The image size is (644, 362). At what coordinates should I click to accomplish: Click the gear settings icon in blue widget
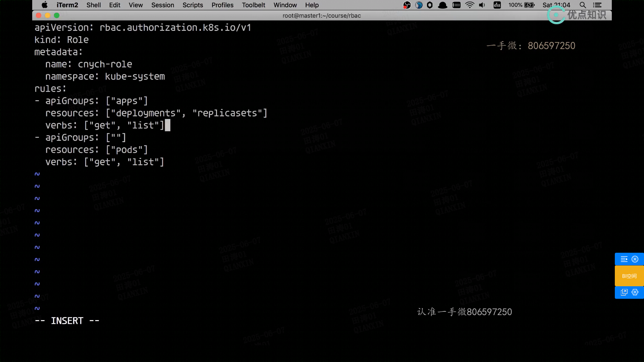(635, 292)
